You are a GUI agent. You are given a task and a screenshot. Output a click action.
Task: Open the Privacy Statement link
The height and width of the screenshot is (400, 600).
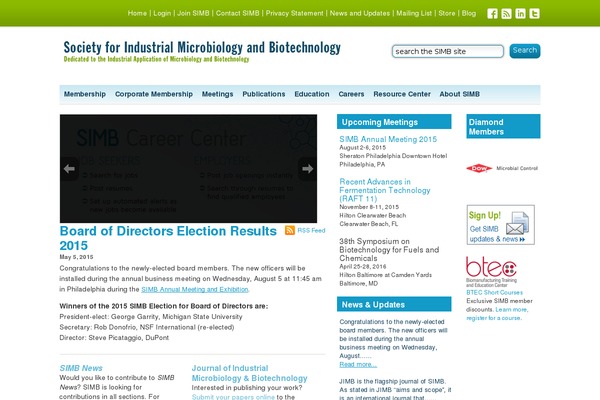[295, 13]
